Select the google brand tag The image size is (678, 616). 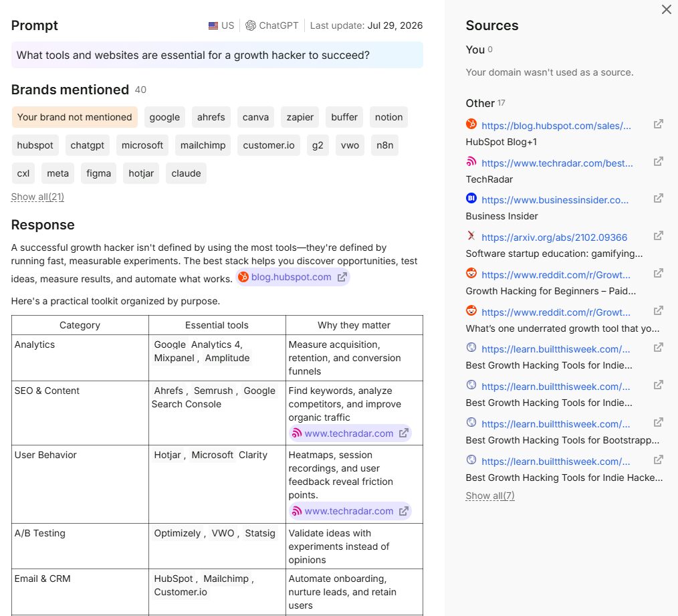coord(164,117)
